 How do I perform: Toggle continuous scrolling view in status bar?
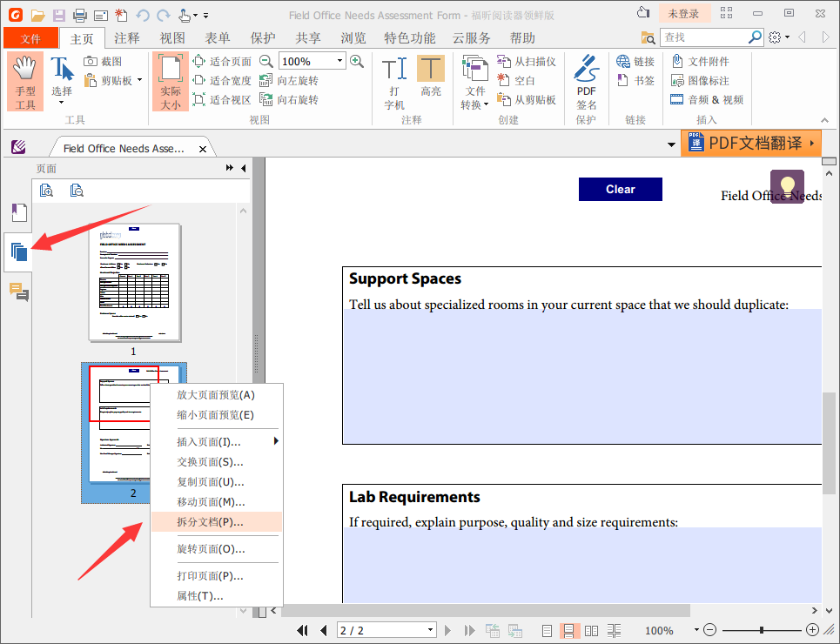568,630
